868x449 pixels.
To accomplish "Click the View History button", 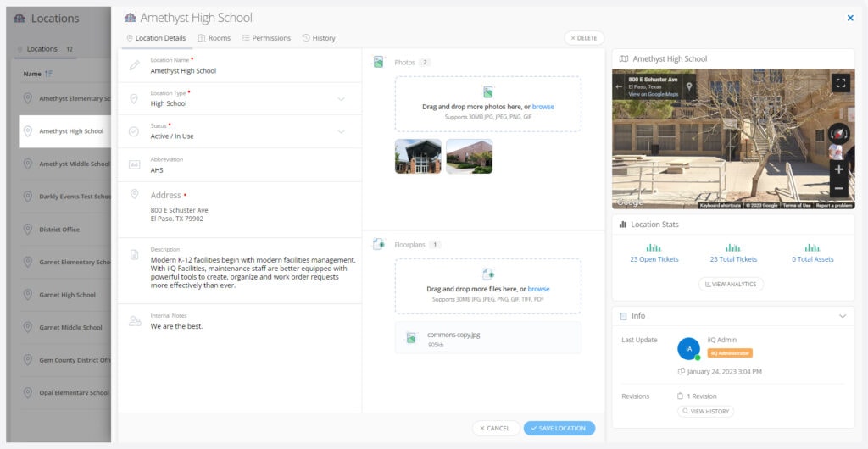I will 706,412.
